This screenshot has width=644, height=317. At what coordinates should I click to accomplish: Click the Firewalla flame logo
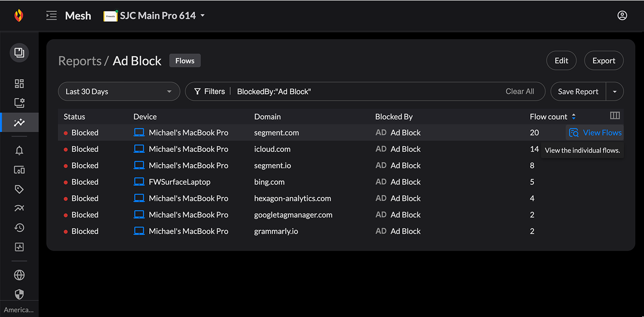[18, 16]
